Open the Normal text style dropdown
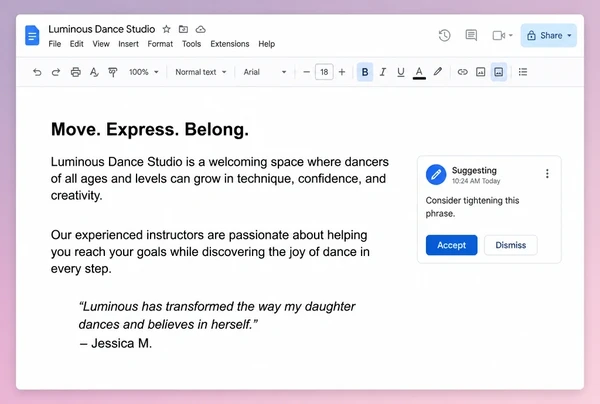 coord(201,72)
